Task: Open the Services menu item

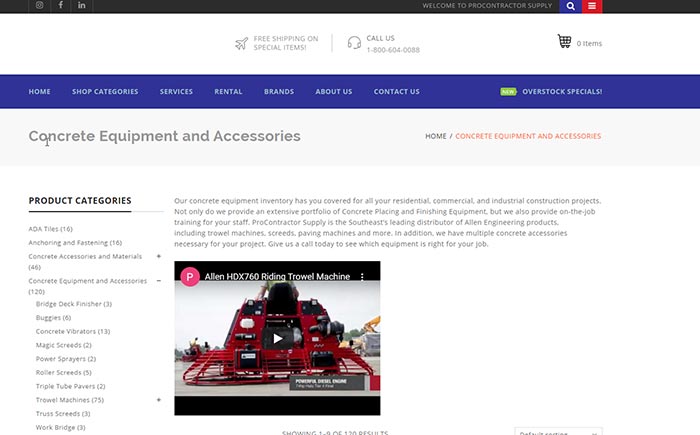Action: tap(176, 92)
